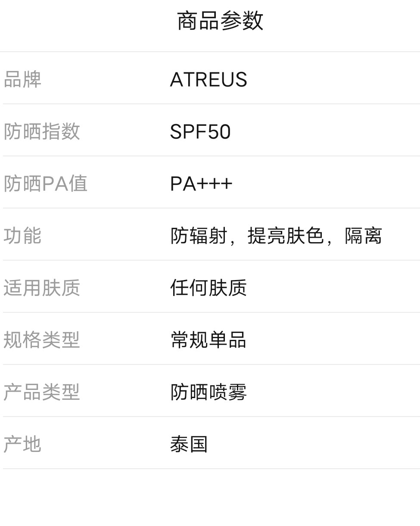Click the 防晒喷雾 product type value

pyautogui.click(x=208, y=392)
